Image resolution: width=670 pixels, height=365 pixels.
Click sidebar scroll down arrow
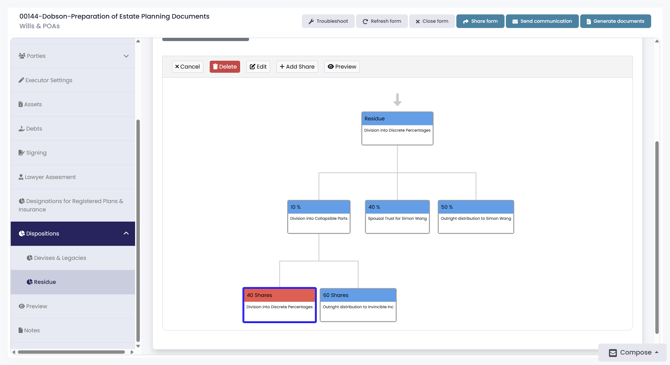pyautogui.click(x=138, y=346)
